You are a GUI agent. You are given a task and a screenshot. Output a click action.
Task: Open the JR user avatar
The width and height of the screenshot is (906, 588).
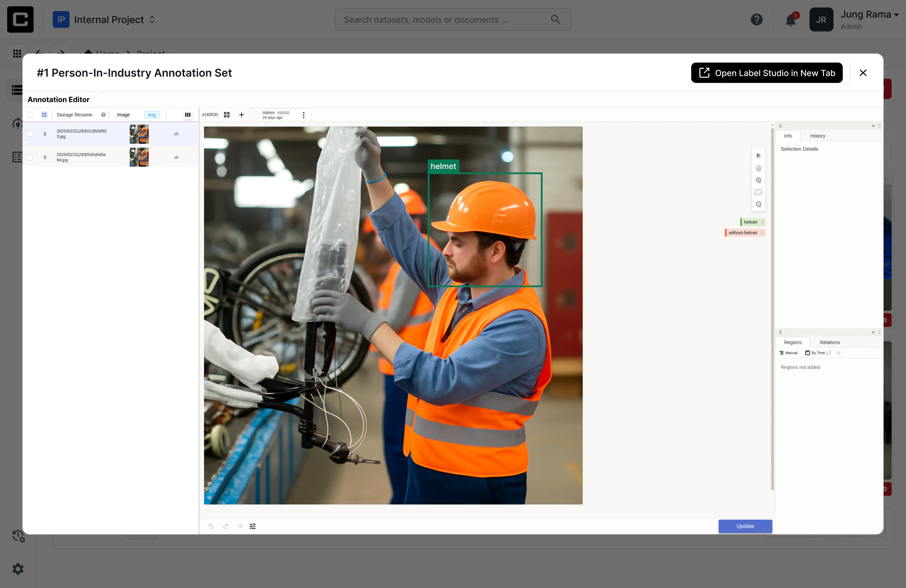[821, 19]
